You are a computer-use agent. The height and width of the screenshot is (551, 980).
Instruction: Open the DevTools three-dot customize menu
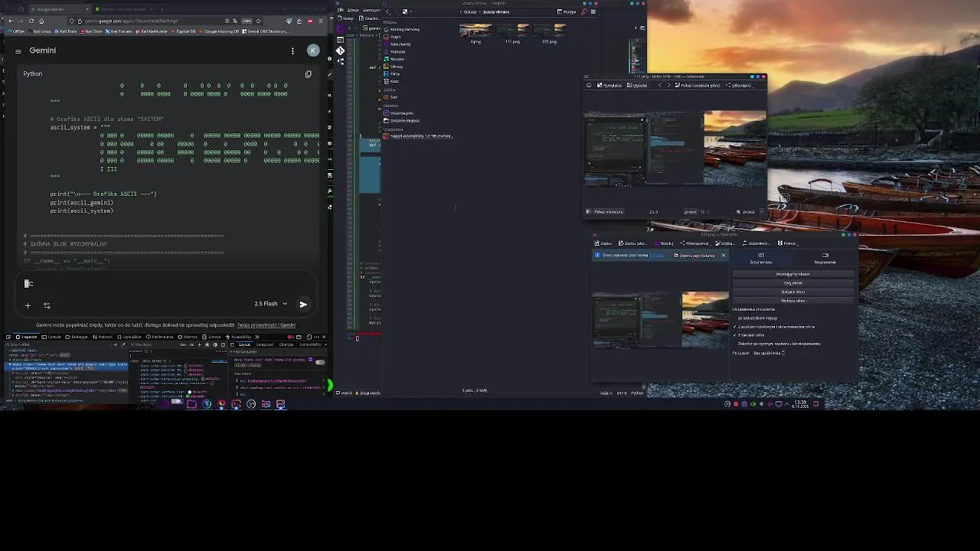[x=316, y=337]
